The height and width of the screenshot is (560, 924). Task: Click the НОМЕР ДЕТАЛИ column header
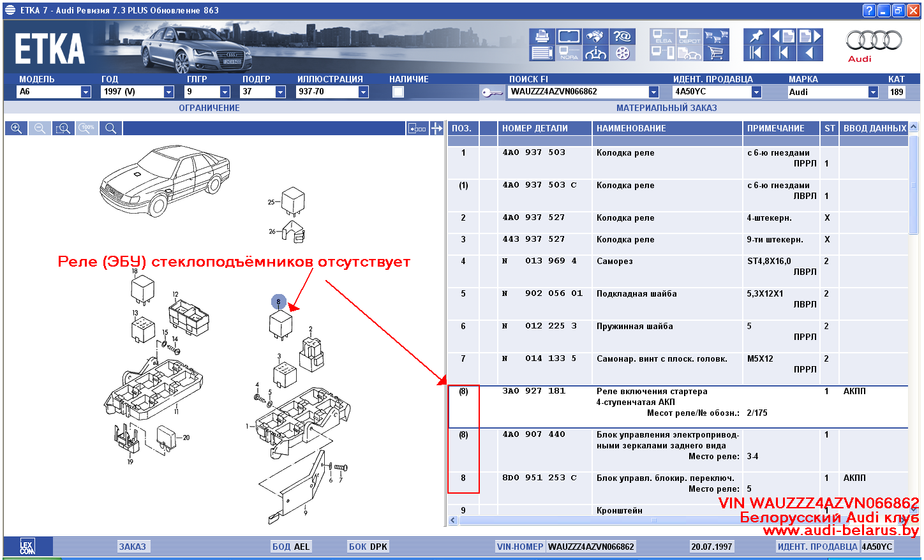pyautogui.click(x=544, y=128)
